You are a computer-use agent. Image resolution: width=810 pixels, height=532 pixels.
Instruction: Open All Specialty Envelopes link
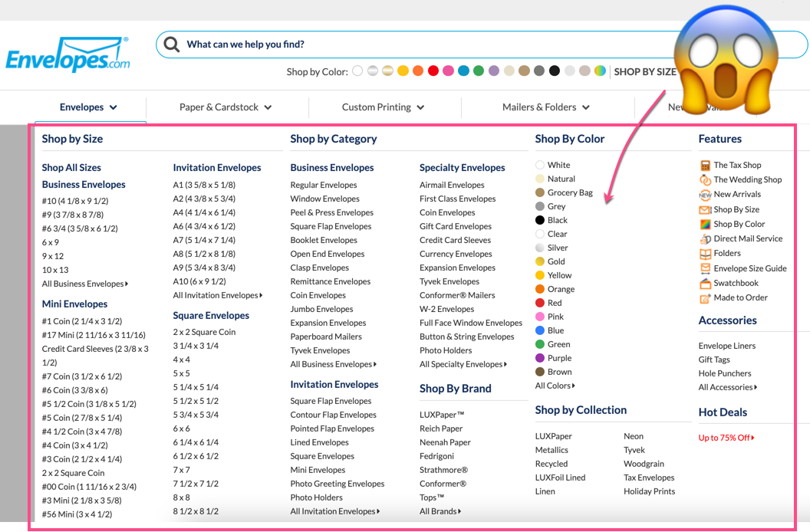pyautogui.click(x=463, y=364)
